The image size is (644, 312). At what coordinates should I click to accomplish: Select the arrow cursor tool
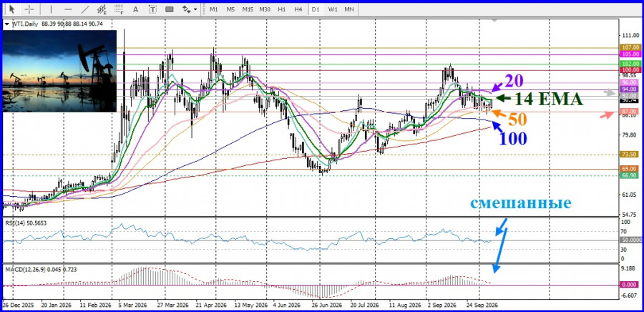[x=11, y=9]
